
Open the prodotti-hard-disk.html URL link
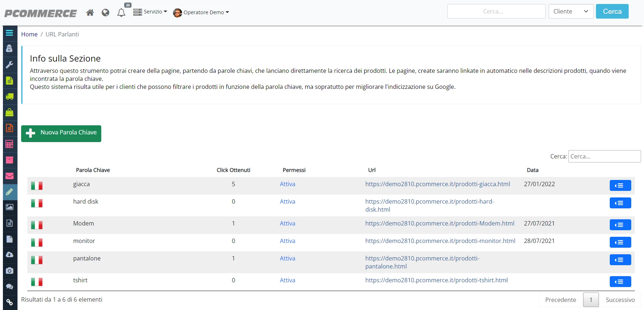pyautogui.click(x=429, y=205)
